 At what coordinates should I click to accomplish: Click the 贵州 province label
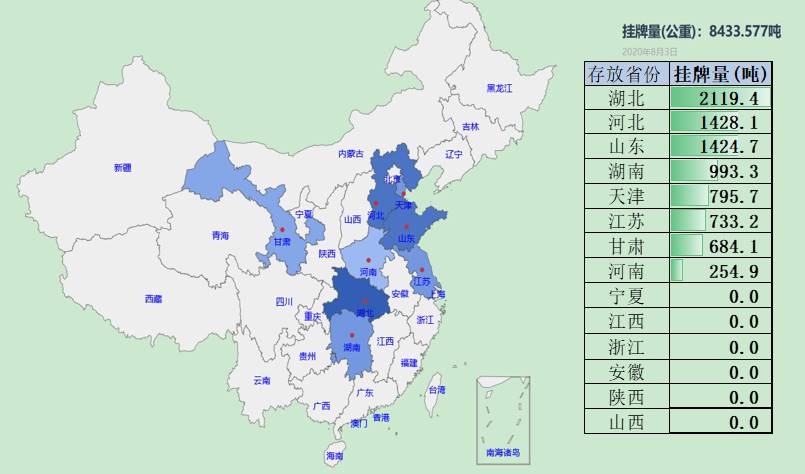click(x=308, y=356)
